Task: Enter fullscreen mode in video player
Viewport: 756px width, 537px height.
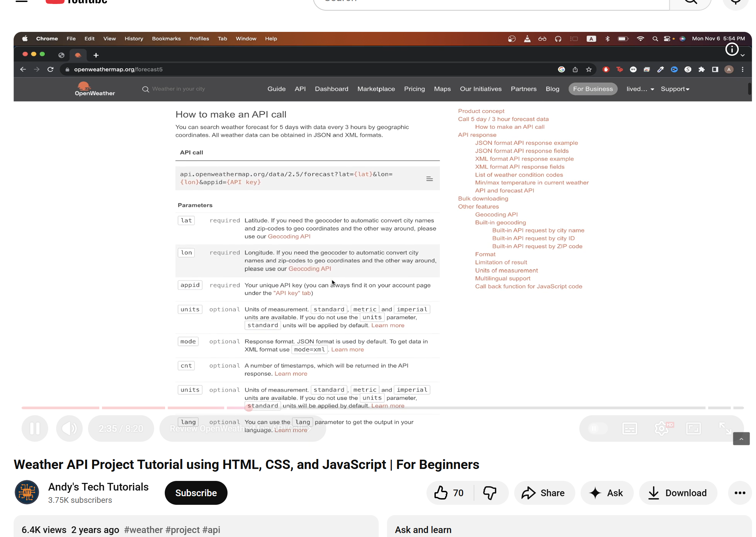Action: 725,428
